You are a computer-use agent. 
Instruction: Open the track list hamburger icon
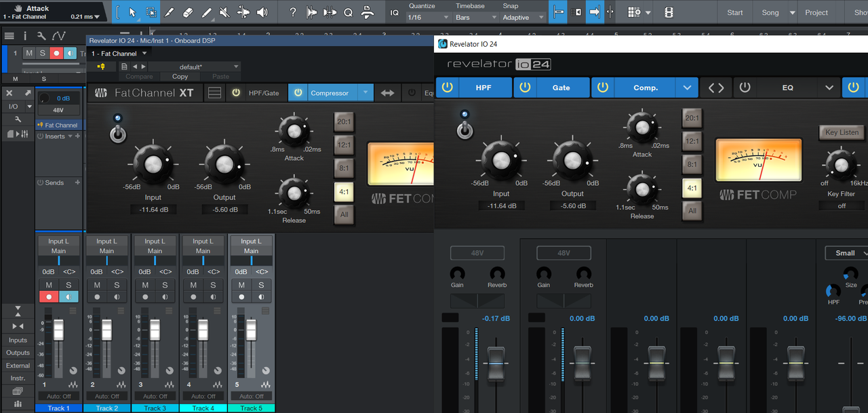tap(9, 36)
